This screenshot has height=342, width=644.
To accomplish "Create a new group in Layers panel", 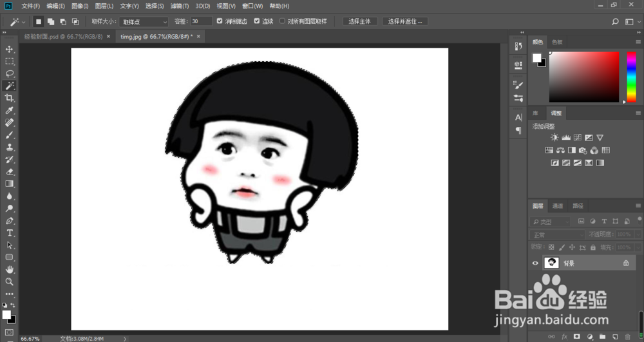I will 602,337.
